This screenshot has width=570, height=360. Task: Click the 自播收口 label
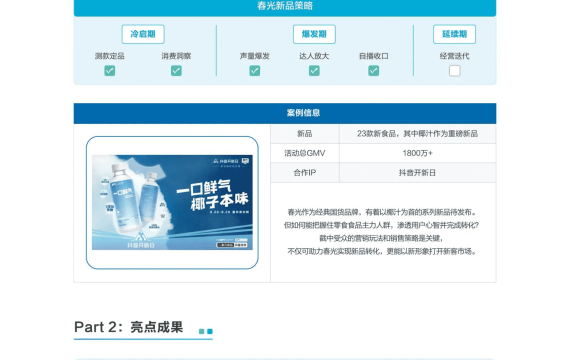pyautogui.click(x=373, y=56)
